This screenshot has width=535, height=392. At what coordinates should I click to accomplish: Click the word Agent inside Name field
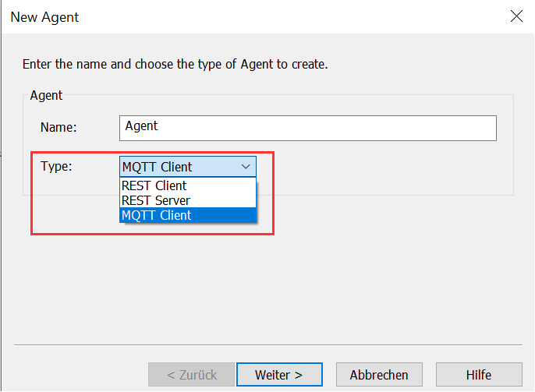[x=141, y=125]
